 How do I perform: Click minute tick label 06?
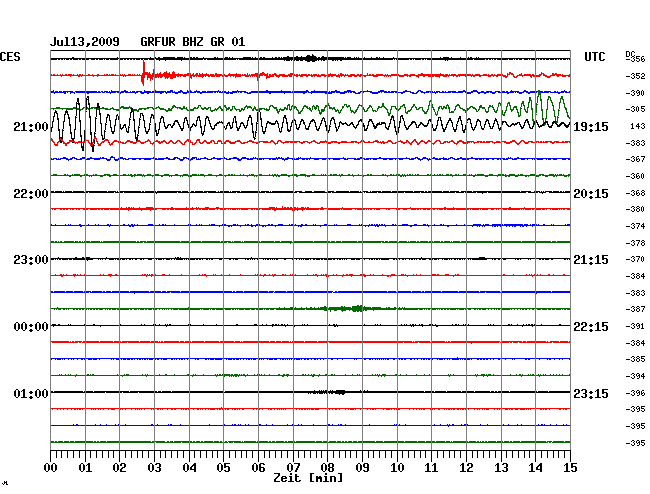(258, 468)
